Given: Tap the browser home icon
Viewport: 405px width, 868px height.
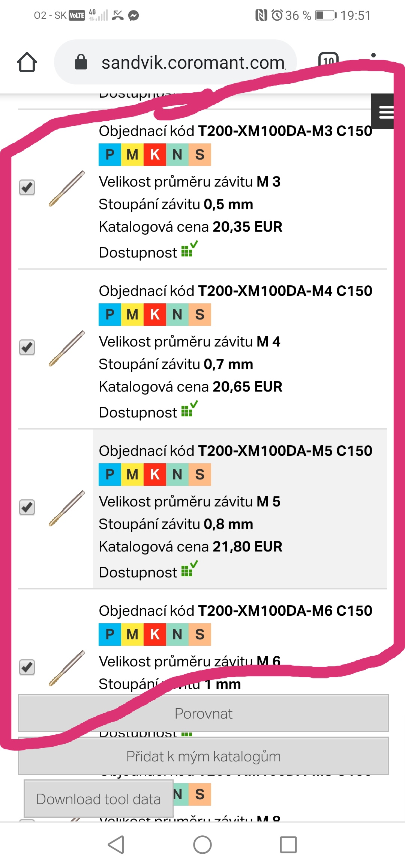Looking at the screenshot, I should 27,62.
